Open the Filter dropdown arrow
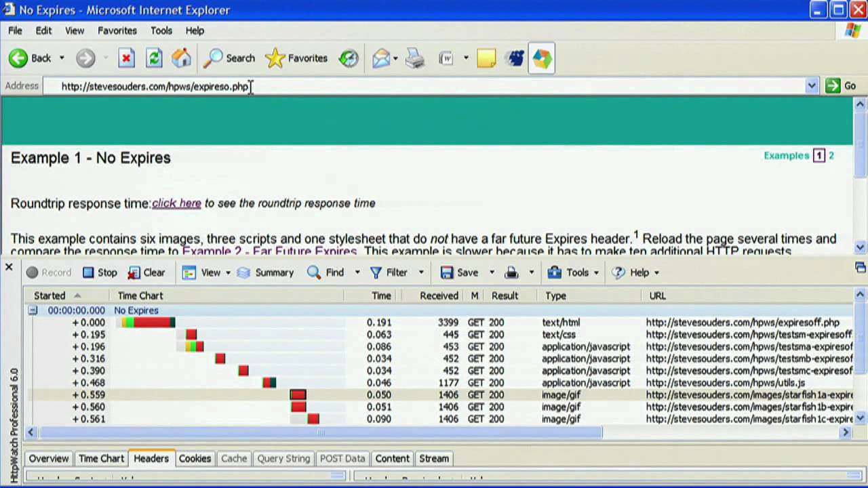The width and height of the screenshot is (868, 488). pyautogui.click(x=420, y=272)
